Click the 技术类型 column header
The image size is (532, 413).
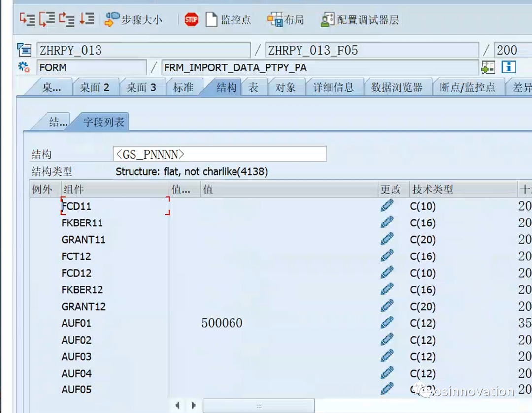(464, 189)
